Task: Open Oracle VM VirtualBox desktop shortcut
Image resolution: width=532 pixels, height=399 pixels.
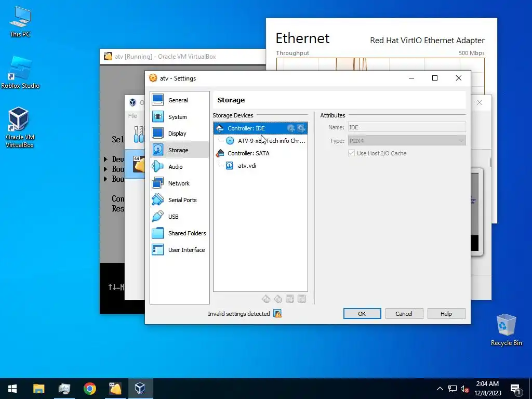Action: [19, 128]
